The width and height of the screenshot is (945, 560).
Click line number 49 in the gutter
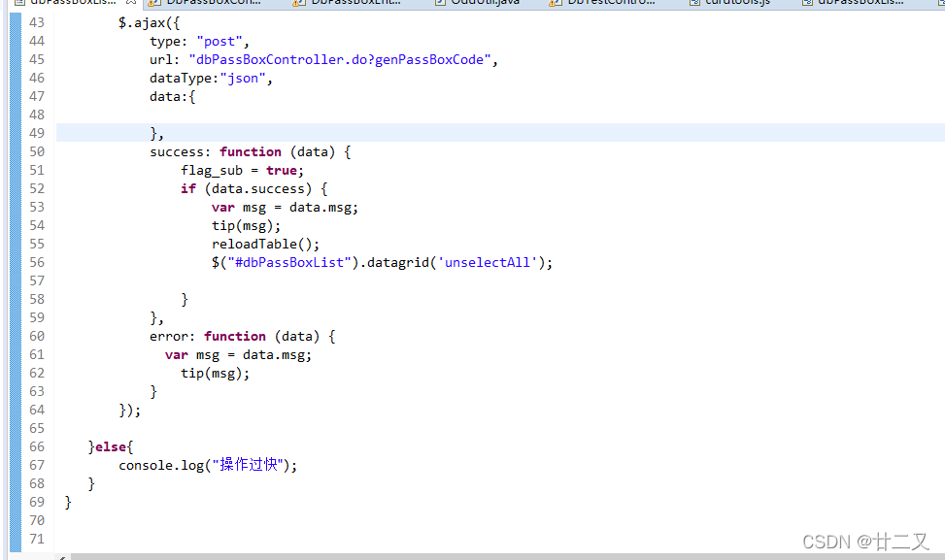click(x=37, y=133)
